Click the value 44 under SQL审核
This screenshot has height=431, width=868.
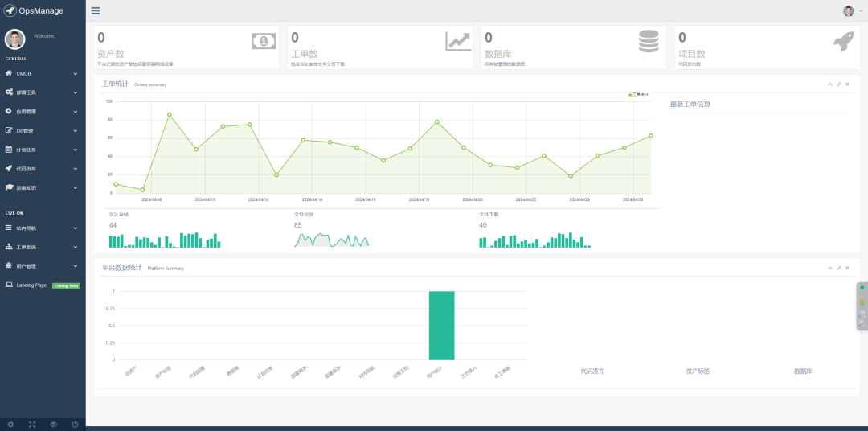(x=113, y=225)
